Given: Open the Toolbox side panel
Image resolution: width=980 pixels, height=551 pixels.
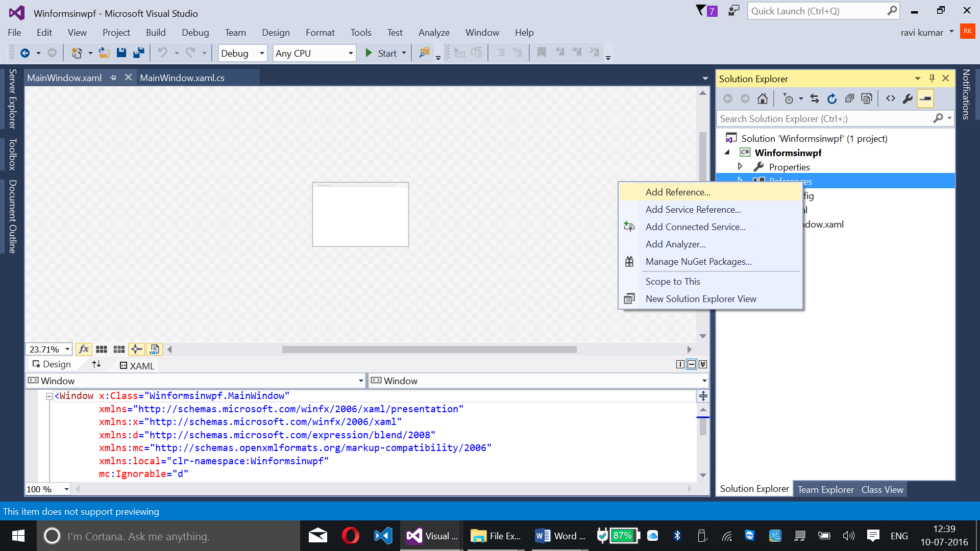Looking at the screenshot, I should coord(12,154).
